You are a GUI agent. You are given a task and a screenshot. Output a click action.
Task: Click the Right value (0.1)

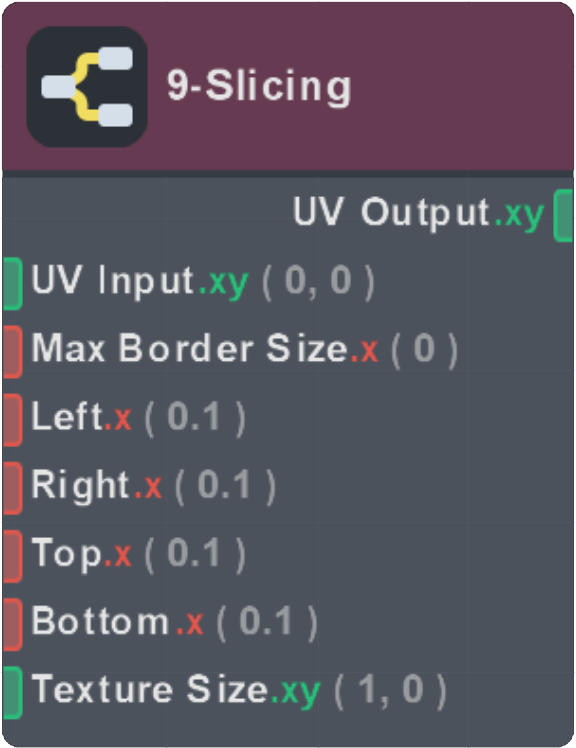click(225, 486)
